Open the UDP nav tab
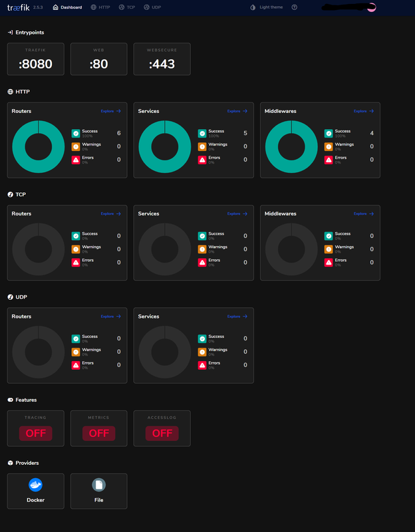Image resolution: width=415 pixels, height=532 pixels. [152, 7]
